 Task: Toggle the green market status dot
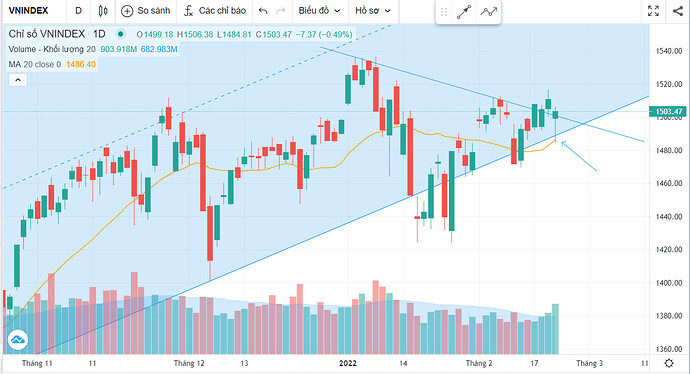coord(120,34)
